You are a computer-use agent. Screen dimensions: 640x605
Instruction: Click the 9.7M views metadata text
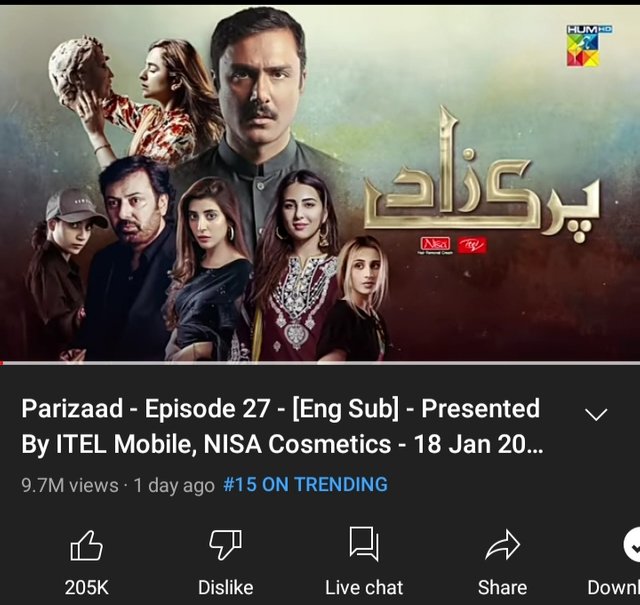point(70,485)
